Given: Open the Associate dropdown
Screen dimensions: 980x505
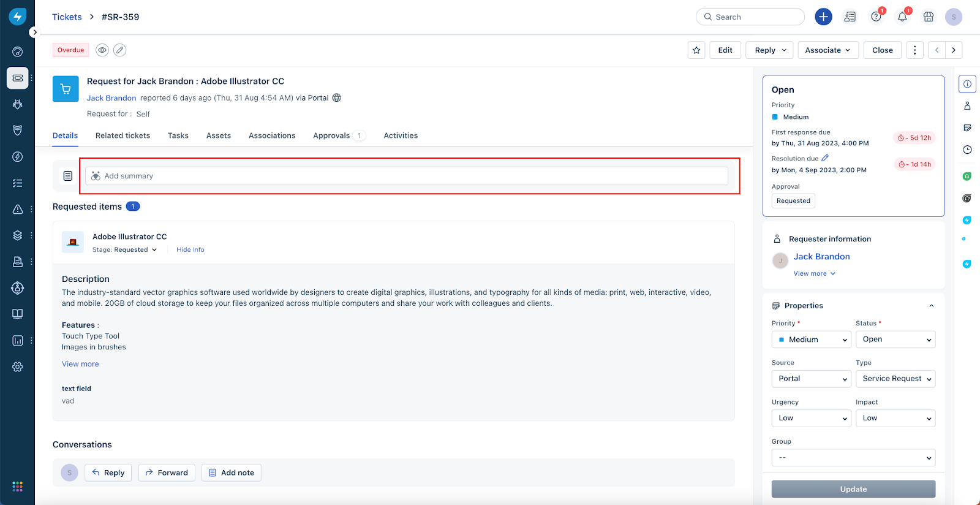Looking at the screenshot, I should 828,50.
